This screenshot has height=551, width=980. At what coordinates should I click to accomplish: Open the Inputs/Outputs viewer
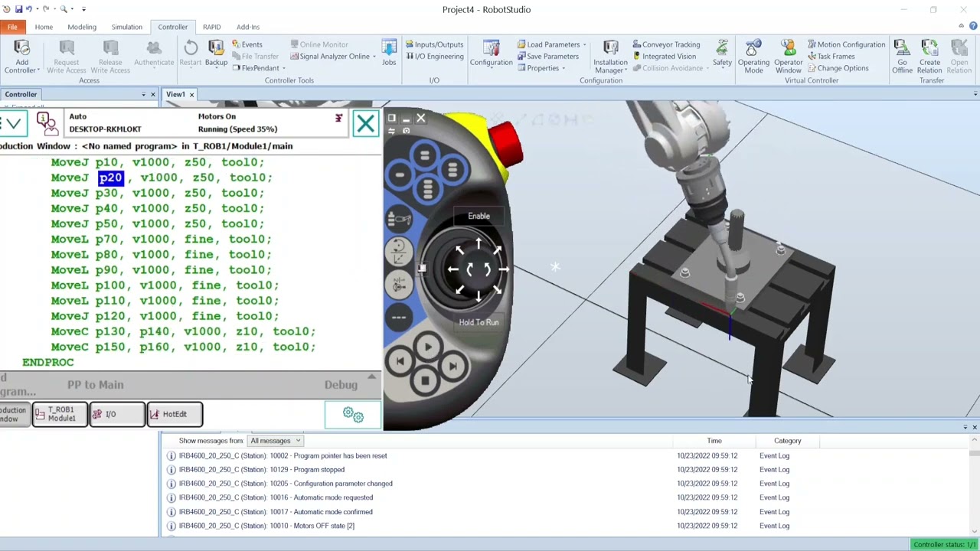click(434, 44)
